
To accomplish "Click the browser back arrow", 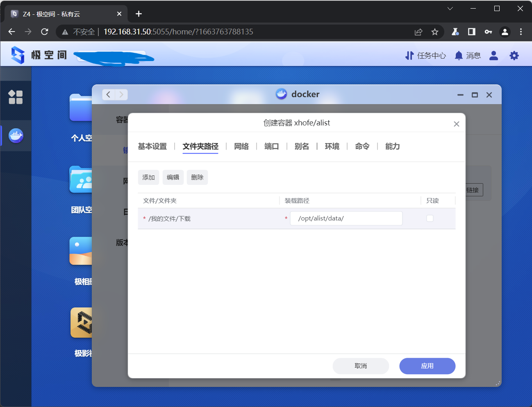I will click(x=11, y=32).
